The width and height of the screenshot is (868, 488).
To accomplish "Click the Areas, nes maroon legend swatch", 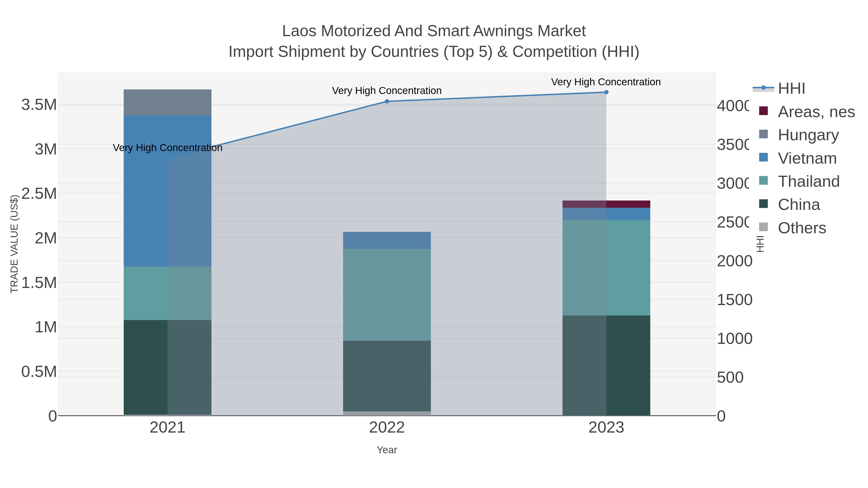I will tap(764, 111).
